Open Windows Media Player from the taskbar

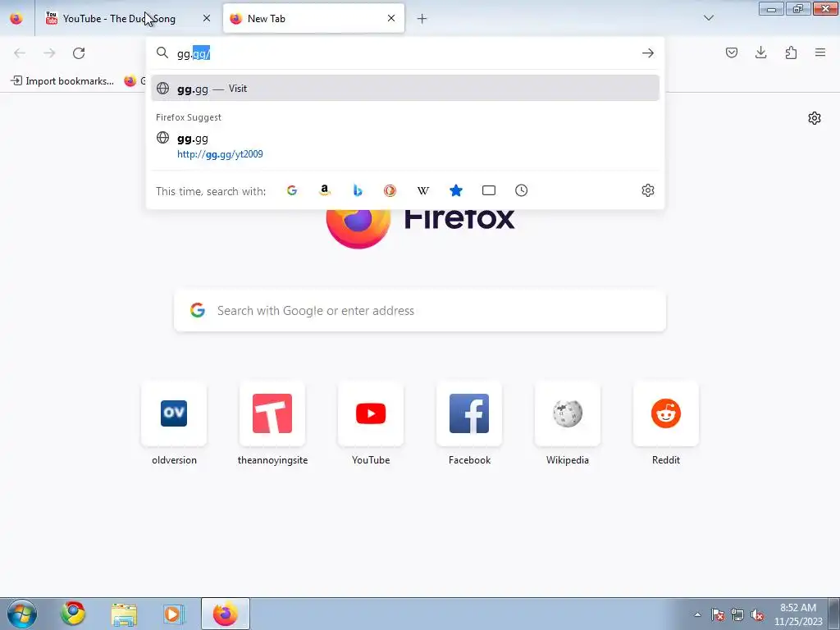[x=174, y=614]
